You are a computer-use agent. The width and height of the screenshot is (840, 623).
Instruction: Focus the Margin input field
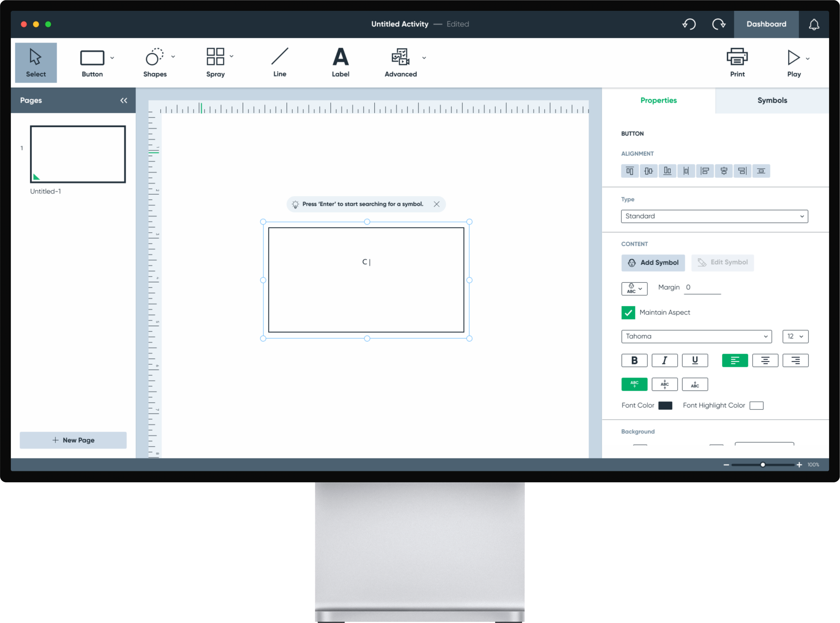pyautogui.click(x=702, y=288)
